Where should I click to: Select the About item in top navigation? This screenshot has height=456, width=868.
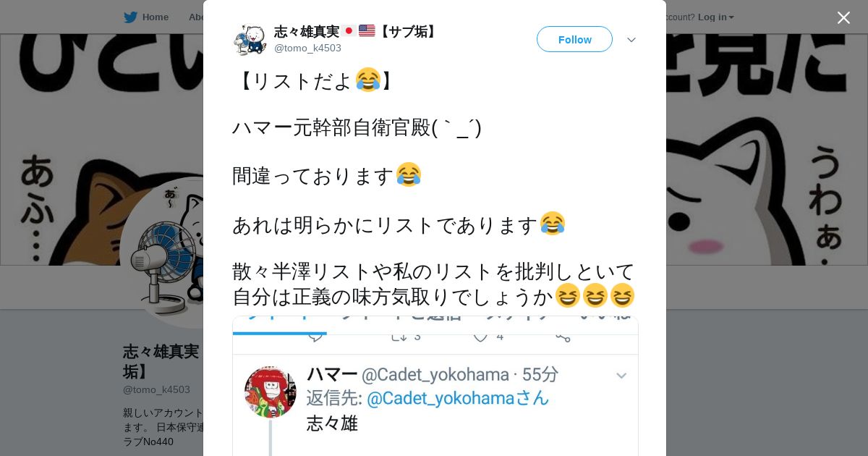196,17
